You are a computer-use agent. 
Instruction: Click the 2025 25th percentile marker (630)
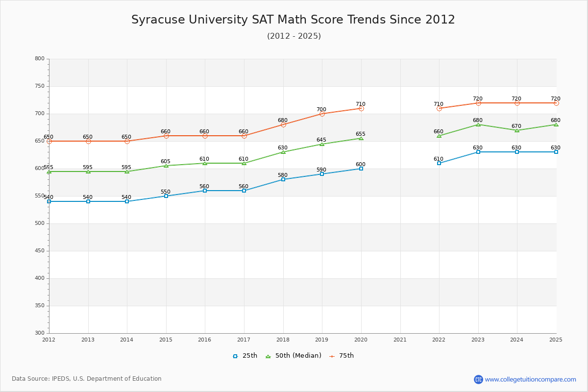point(556,152)
